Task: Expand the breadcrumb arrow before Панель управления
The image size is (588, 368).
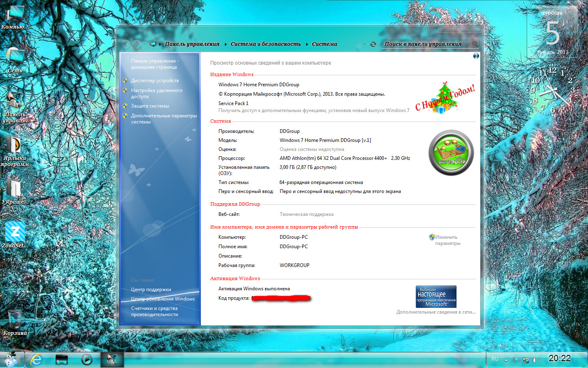Action: pos(160,44)
